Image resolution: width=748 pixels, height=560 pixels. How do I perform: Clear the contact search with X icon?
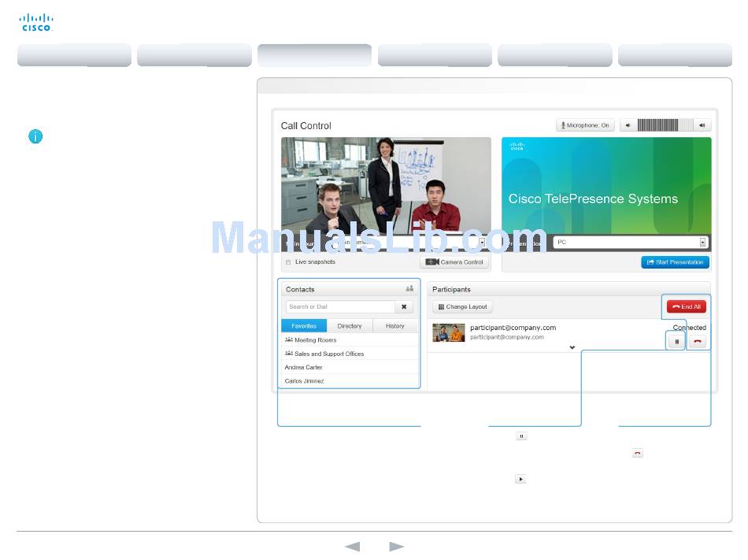[404, 307]
